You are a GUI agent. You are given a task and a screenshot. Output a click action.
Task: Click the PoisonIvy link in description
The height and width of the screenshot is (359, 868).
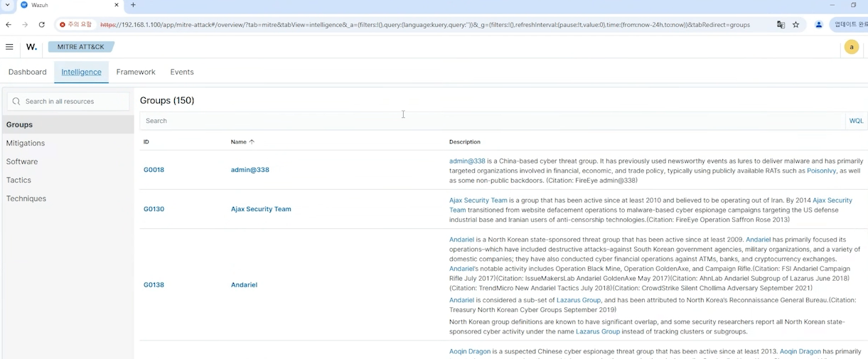click(822, 171)
